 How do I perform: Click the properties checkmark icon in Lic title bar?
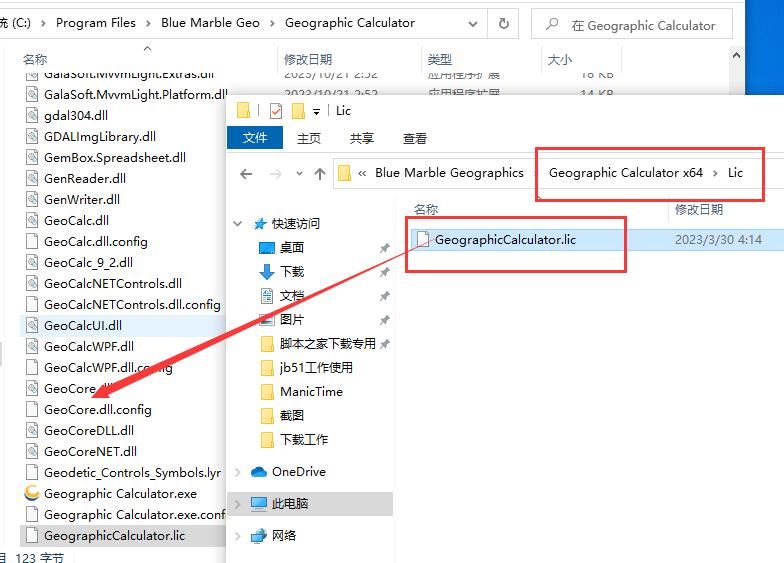click(276, 110)
